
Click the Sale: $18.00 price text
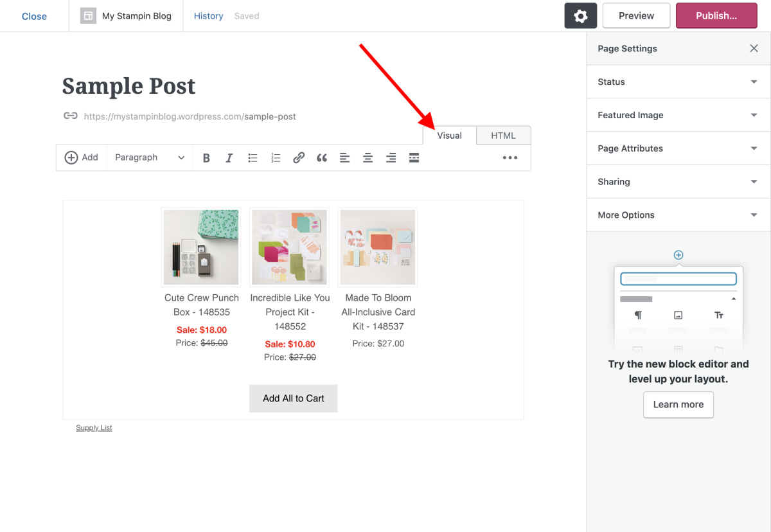point(202,330)
